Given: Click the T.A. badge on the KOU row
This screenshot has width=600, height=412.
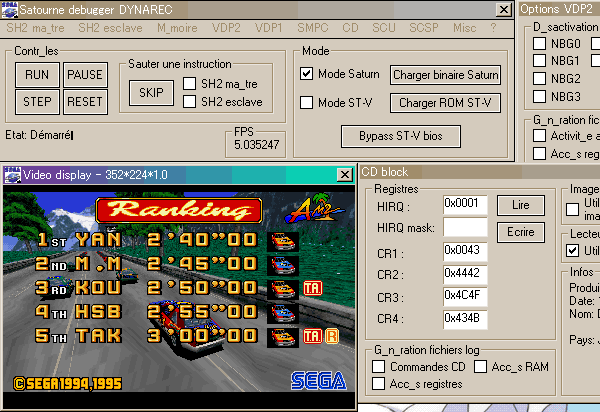Looking at the screenshot, I should tap(313, 288).
